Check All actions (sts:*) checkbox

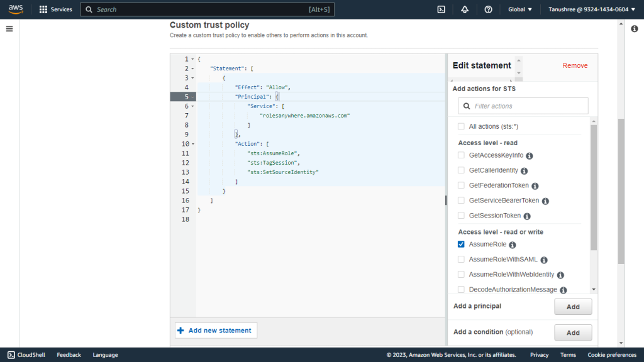tap(461, 126)
